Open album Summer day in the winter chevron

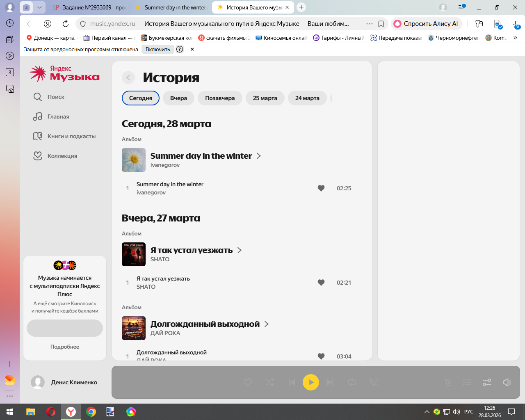(259, 156)
